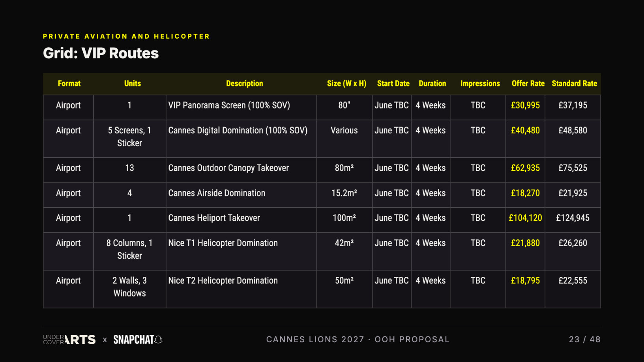Select Cannes Airside Domination cell
Viewport: 644px width, 362px height.
pos(241,195)
